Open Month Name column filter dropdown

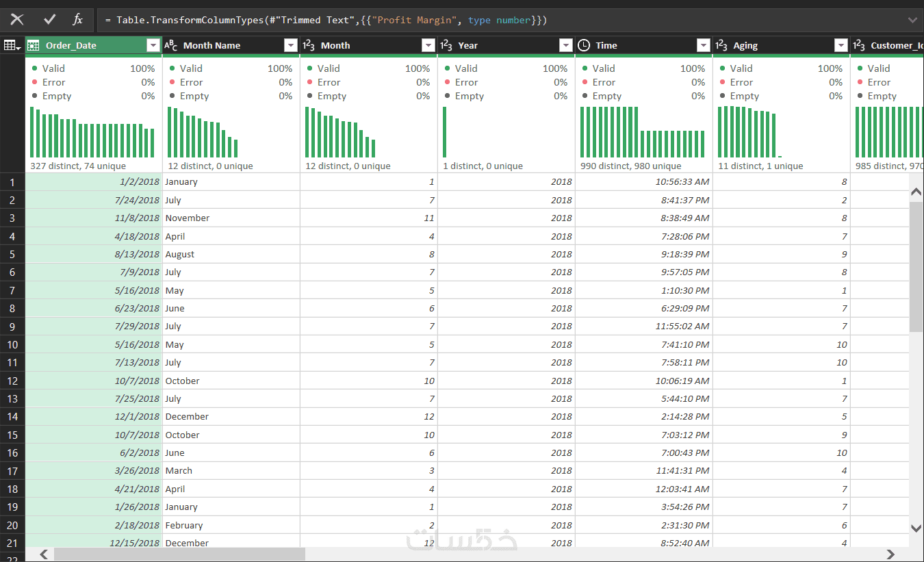(291, 45)
